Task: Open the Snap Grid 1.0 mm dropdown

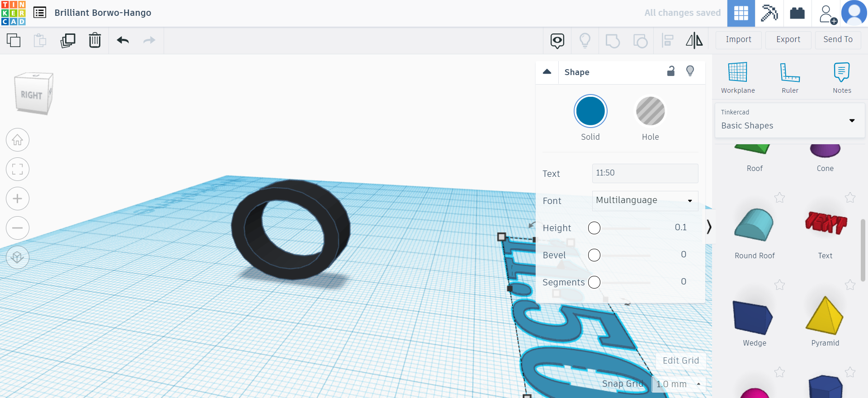Action: click(679, 384)
